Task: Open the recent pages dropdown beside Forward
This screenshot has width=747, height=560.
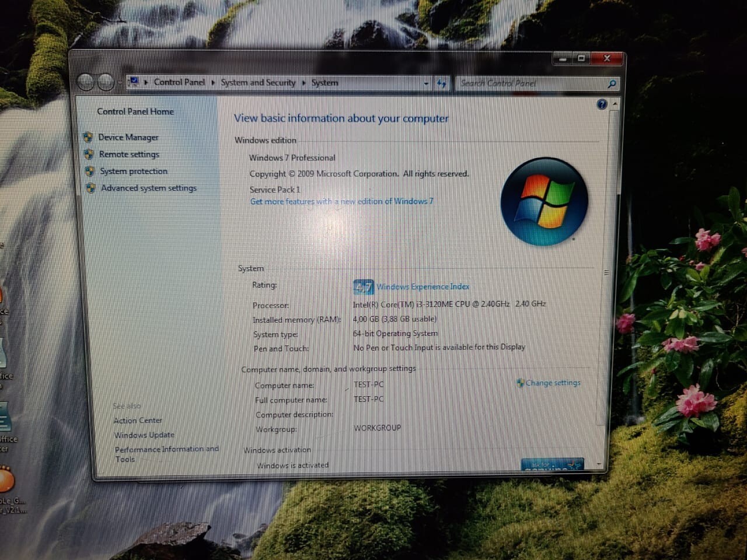Action: click(x=119, y=83)
